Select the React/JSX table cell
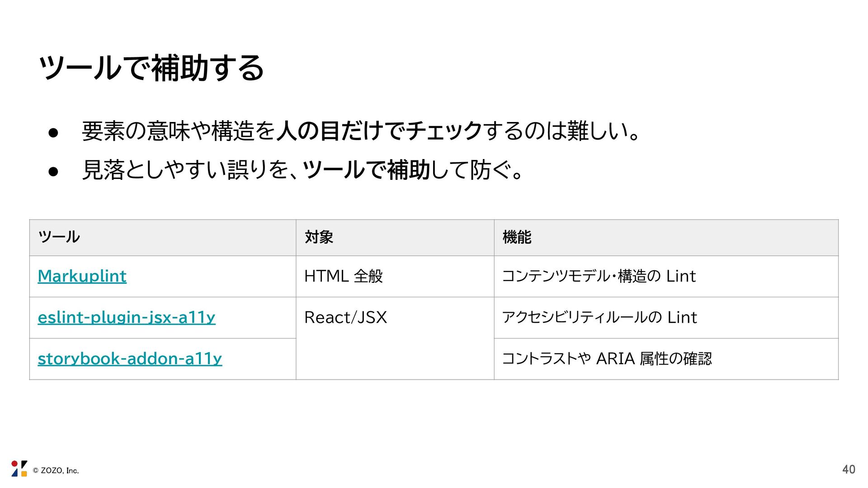This screenshot has height=488, width=868. pos(395,338)
